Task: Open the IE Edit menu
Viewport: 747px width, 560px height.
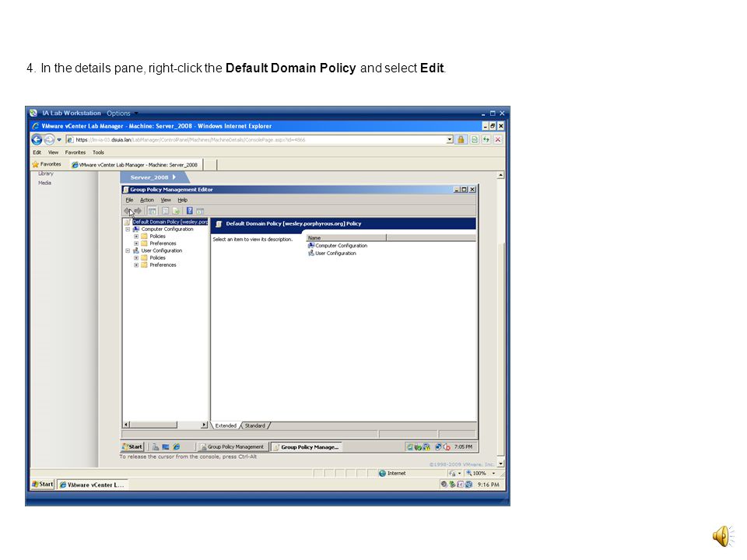Action: tap(37, 152)
